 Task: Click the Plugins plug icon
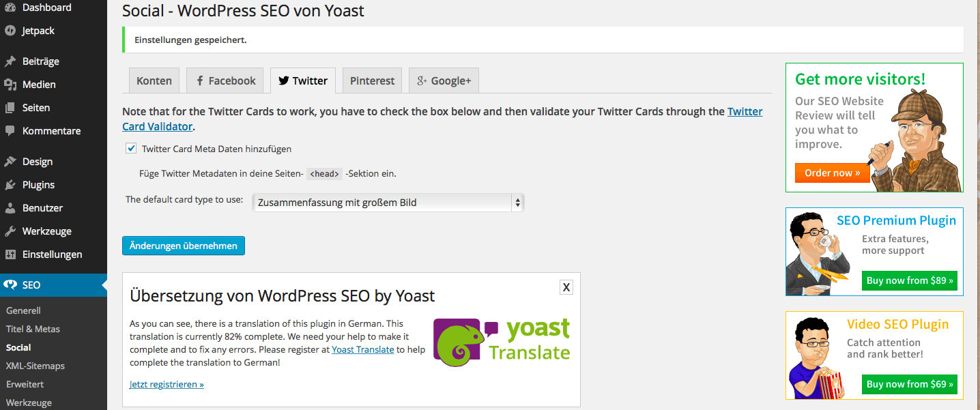[10, 185]
